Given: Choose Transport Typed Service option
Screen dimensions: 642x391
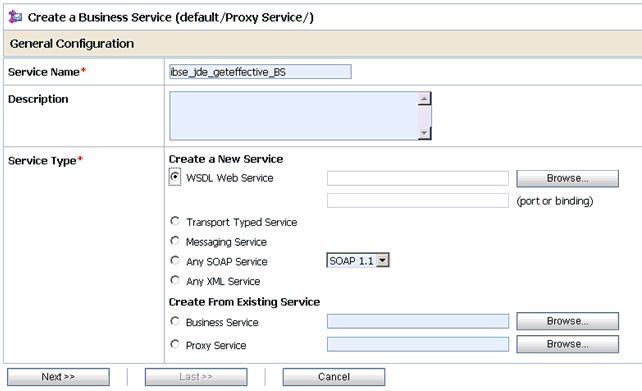Looking at the screenshot, I should pos(175,221).
